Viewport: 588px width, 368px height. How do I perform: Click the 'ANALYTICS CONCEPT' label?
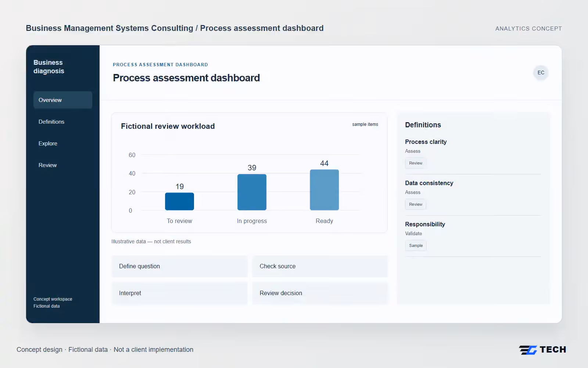pyautogui.click(x=528, y=29)
